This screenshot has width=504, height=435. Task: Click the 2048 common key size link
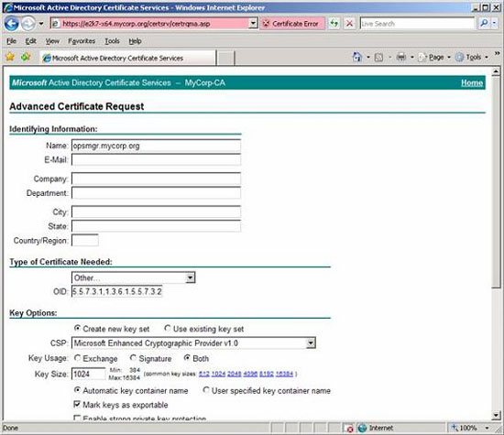pyautogui.click(x=235, y=374)
